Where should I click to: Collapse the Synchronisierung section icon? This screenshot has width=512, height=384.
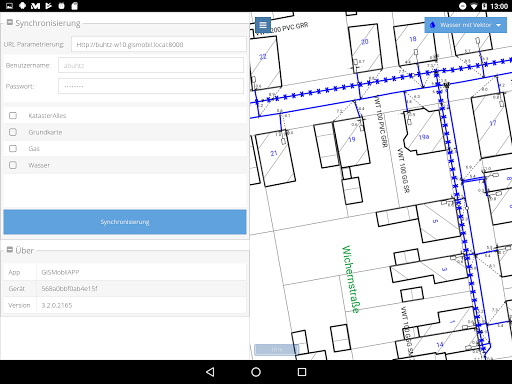click(x=10, y=23)
